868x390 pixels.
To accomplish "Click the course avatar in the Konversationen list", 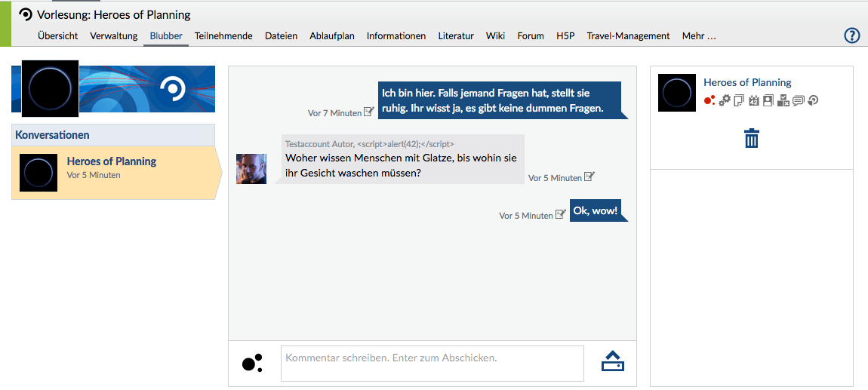I will pyautogui.click(x=38, y=173).
